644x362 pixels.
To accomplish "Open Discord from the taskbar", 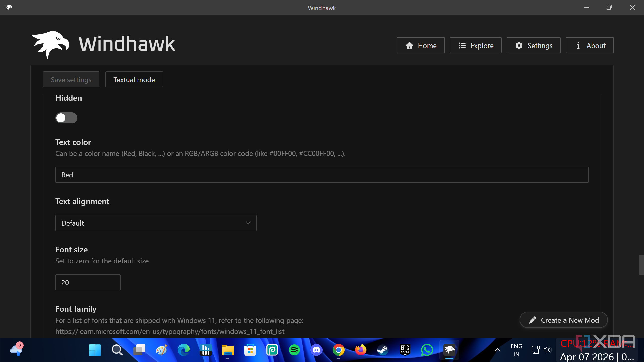I will pyautogui.click(x=316, y=350).
